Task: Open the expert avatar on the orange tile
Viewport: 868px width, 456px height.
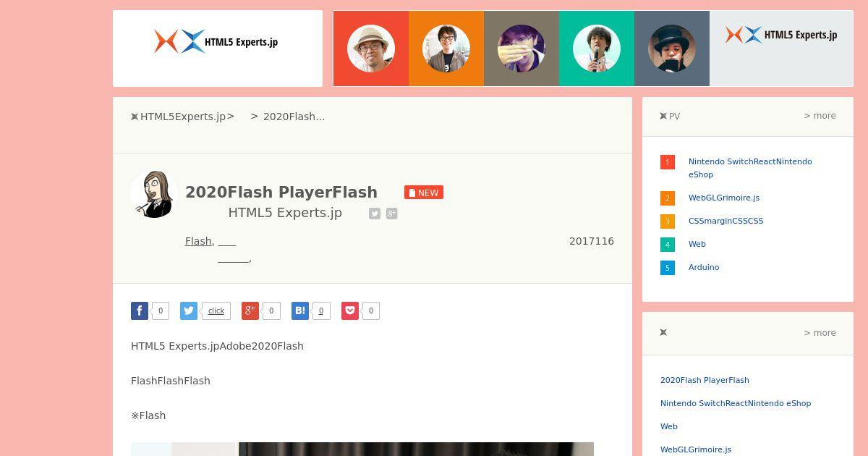Action: click(x=446, y=48)
